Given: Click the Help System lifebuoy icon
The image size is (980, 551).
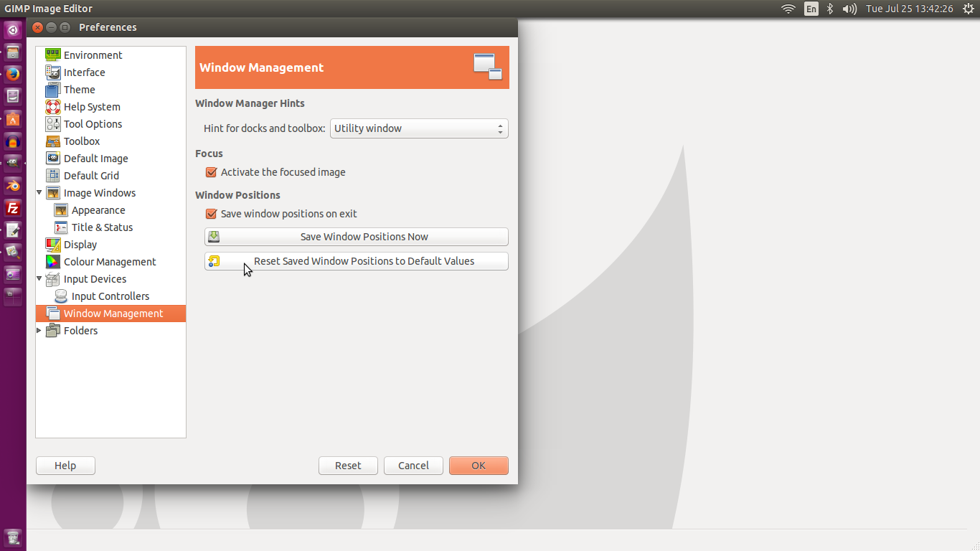Looking at the screenshot, I should 53,107.
